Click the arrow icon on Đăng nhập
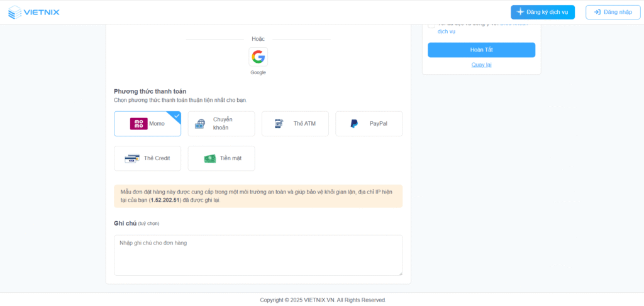 click(597, 12)
